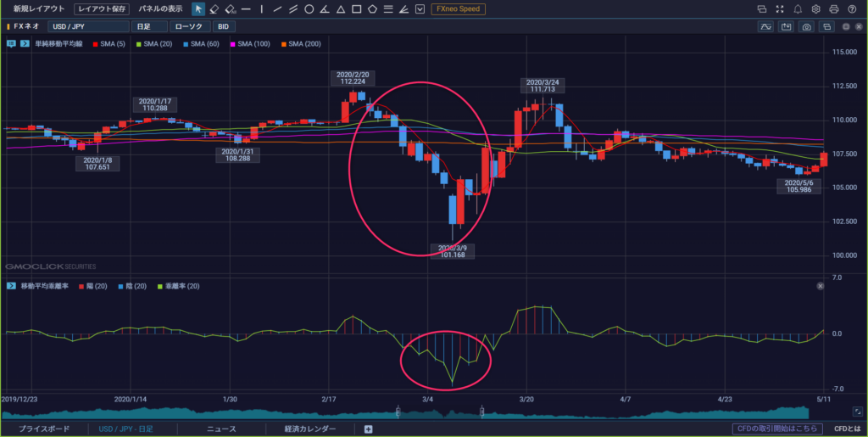
Task: Switch to the プライスボード tab
Action: coord(44,429)
